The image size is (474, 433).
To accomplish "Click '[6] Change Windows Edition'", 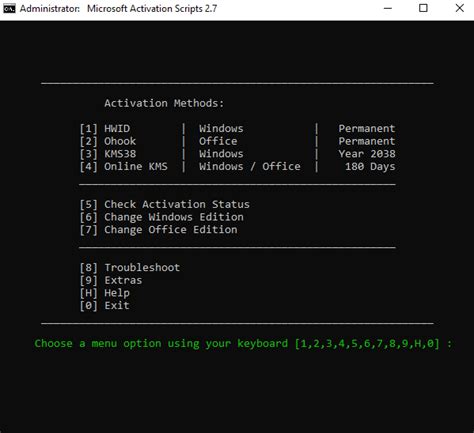I will click(x=161, y=217).
